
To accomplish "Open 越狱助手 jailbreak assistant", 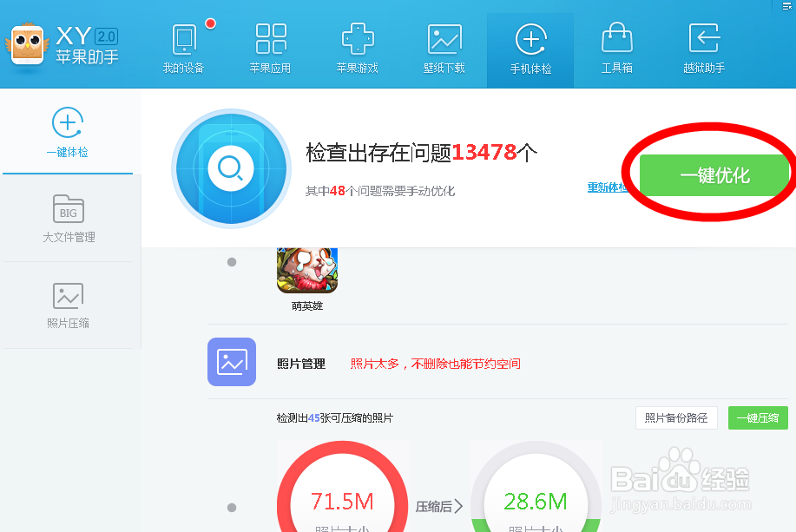I will coord(704,49).
